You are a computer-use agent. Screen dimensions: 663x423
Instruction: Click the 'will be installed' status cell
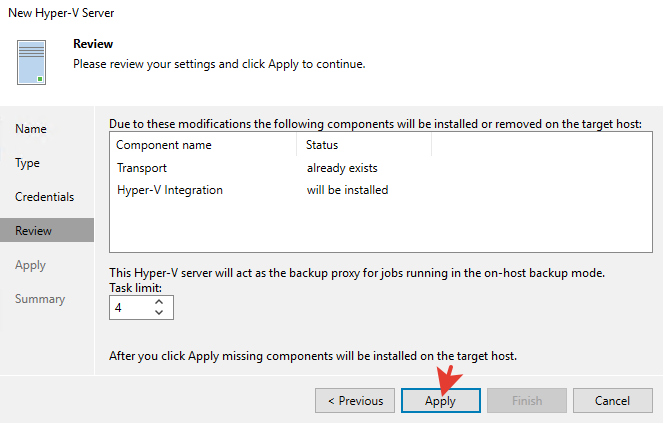(347, 189)
